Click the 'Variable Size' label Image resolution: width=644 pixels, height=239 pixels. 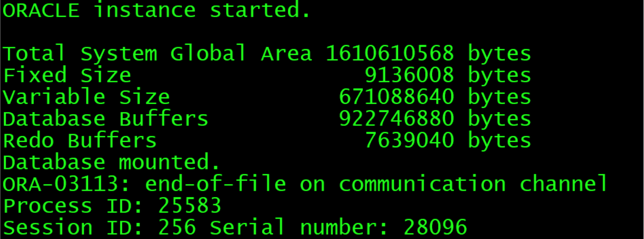click(86, 97)
